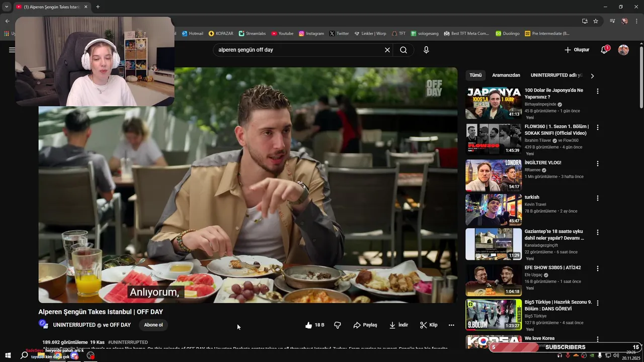Clear the search box text
The image size is (644, 362).
[387, 50]
